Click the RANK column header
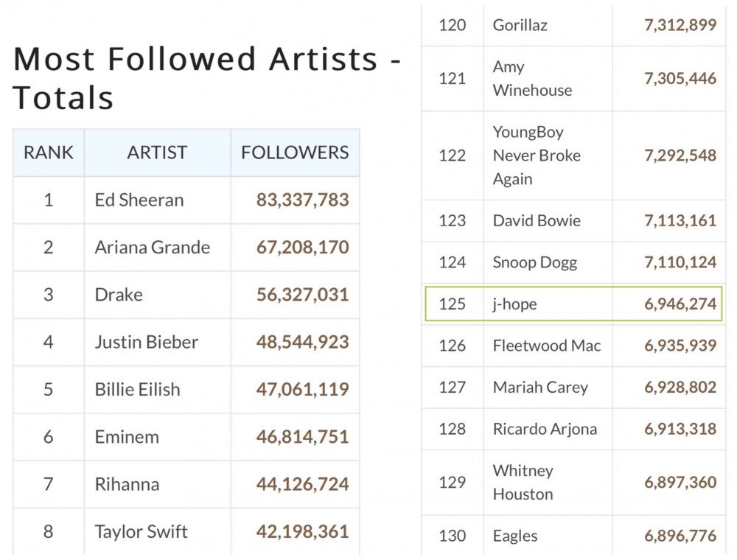 point(49,153)
